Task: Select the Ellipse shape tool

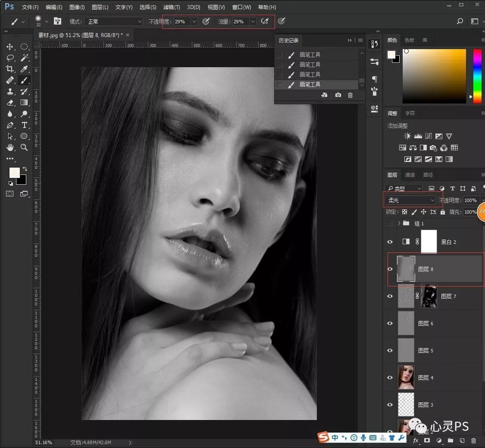Action: click(24, 136)
